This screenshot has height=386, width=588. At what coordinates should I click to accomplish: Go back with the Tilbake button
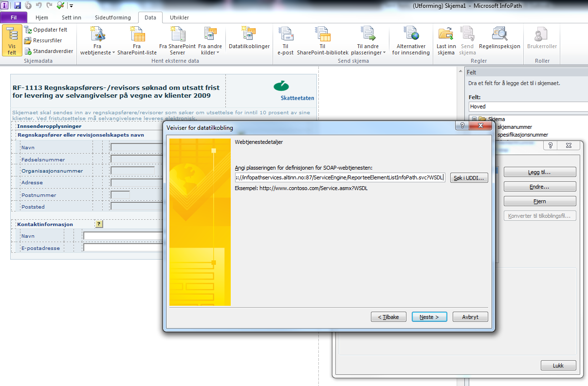(x=388, y=317)
